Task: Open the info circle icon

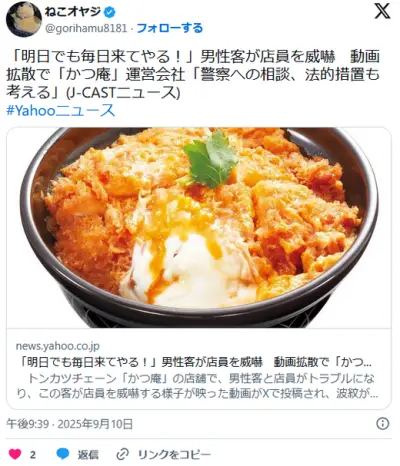Action: (382, 424)
